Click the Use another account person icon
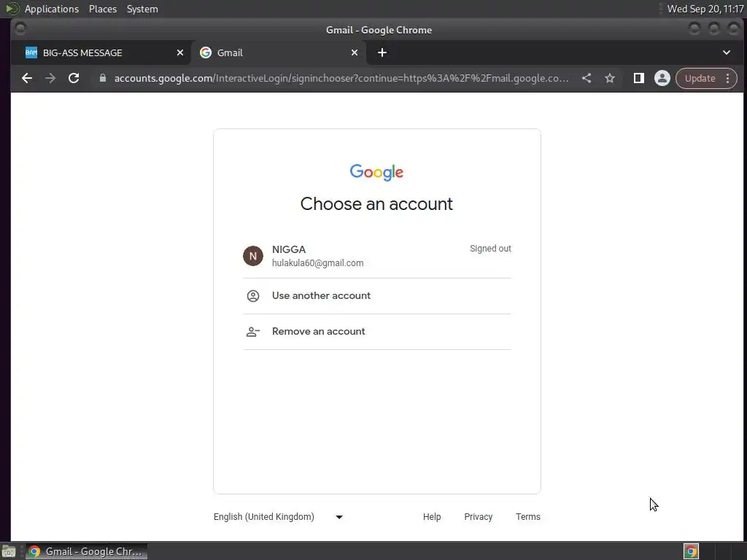Viewport: 747px width, 560px height. pos(253,296)
